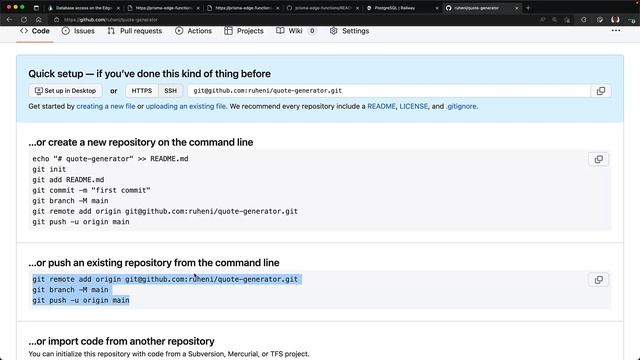Screen dimensions: 640x360
Task: Open the Issues repository tab
Action: coord(78,31)
